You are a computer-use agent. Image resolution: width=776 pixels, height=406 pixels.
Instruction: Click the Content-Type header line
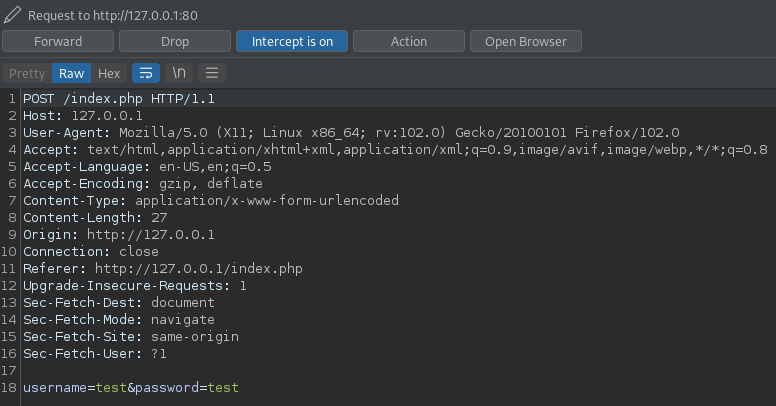[210, 200]
